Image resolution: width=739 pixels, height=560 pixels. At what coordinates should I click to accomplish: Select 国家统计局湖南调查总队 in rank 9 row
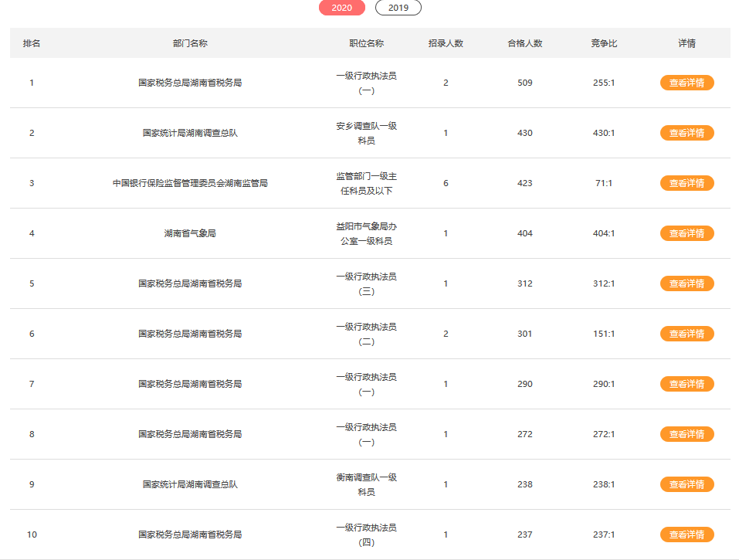coord(190,484)
